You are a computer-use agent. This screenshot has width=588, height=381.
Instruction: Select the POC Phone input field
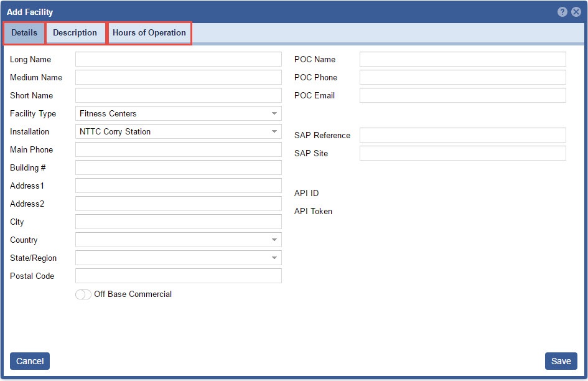pyautogui.click(x=462, y=77)
